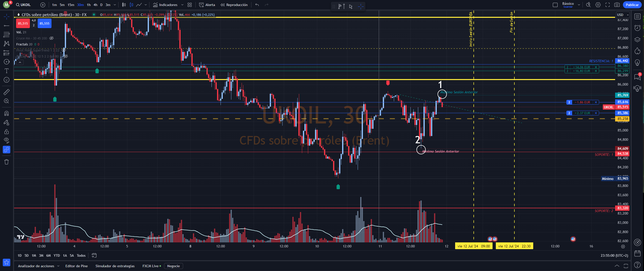The image size is (644, 271).
Task: Select the 1h timeframe
Action: click(89, 5)
